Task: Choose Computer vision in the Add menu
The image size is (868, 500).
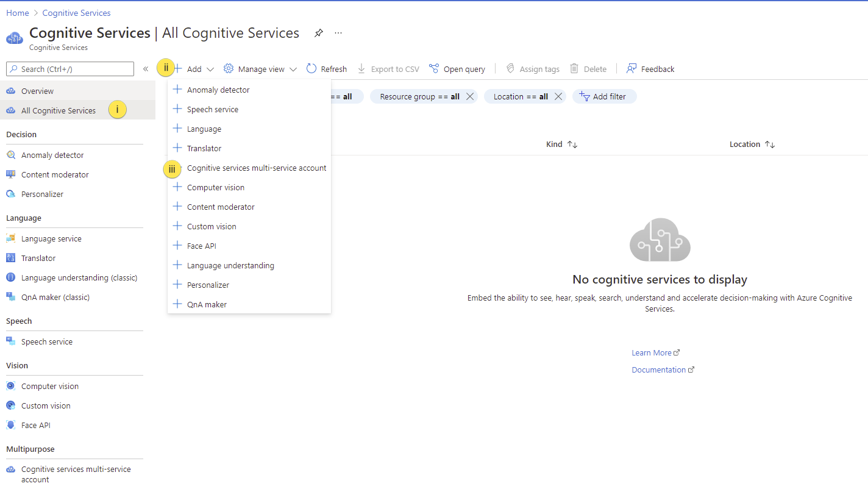Action: pyautogui.click(x=215, y=187)
